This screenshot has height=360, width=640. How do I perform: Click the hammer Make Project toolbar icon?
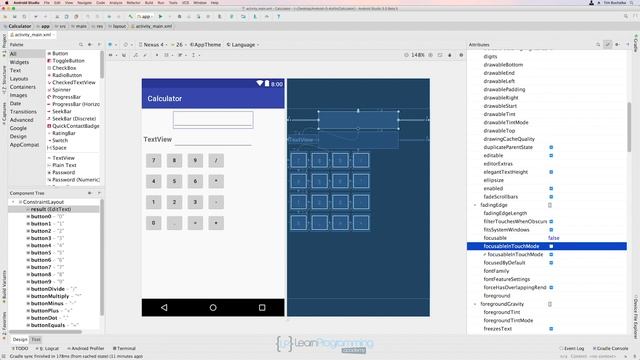coord(131,17)
